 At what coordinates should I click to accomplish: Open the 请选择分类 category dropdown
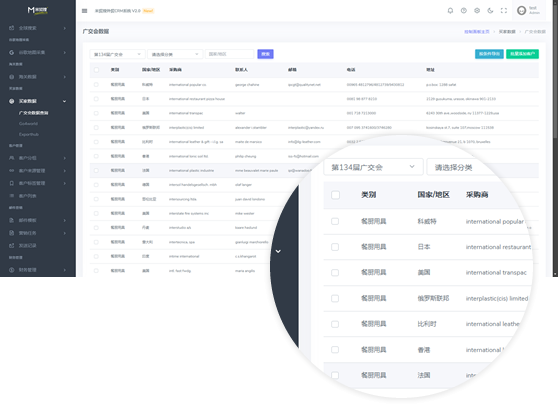click(175, 54)
